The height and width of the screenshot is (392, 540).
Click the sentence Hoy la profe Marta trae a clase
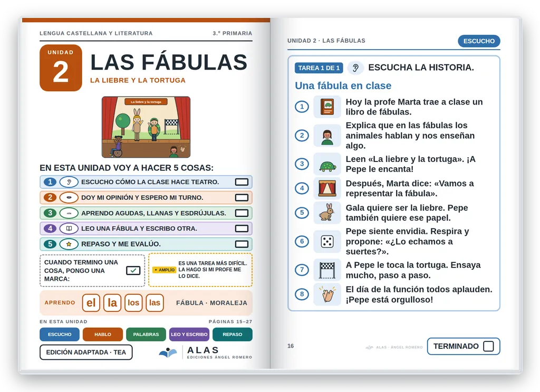(414, 107)
